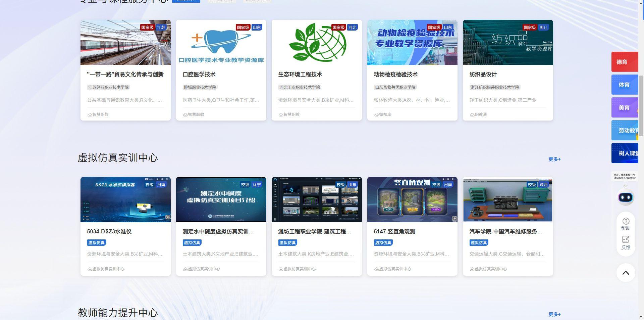Viewport: 644px width, 320px height.
Task: Click the back-to-top arrow icon
Action: (625, 273)
